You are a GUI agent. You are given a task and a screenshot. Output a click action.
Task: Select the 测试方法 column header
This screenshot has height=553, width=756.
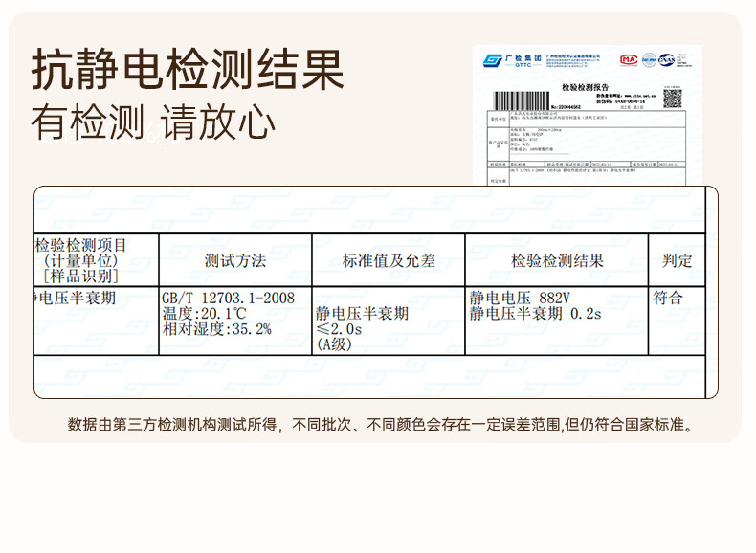(x=235, y=261)
